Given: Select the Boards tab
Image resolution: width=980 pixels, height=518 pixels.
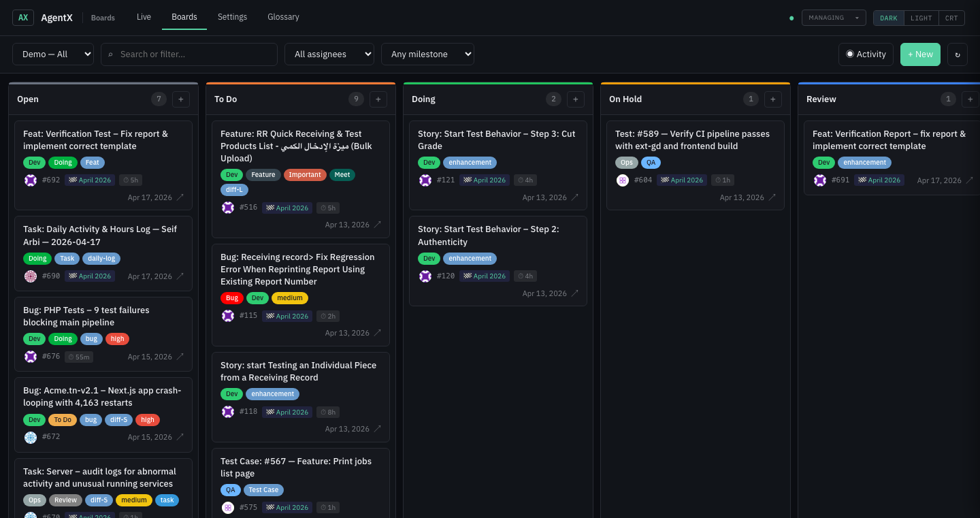Looking at the screenshot, I should (184, 17).
